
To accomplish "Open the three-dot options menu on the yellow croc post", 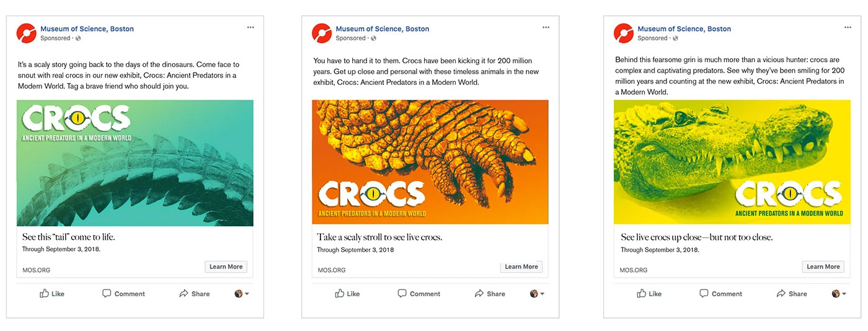I will point(848,27).
